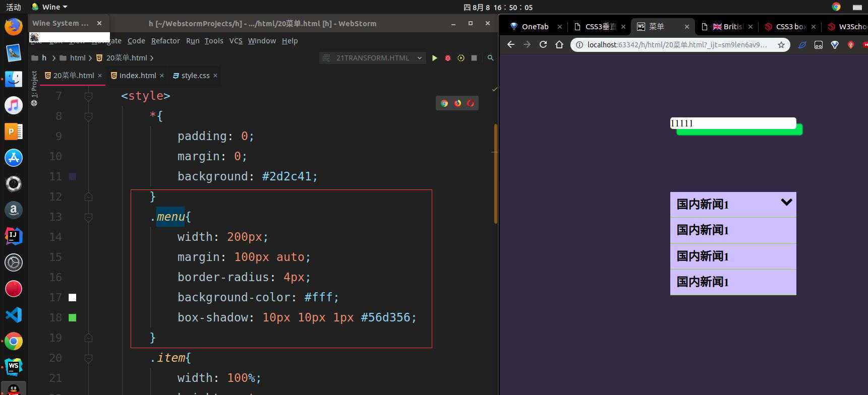Click #2d2c41 color swatch in gutter
Viewport: 868px width, 395px height.
[x=73, y=176]
